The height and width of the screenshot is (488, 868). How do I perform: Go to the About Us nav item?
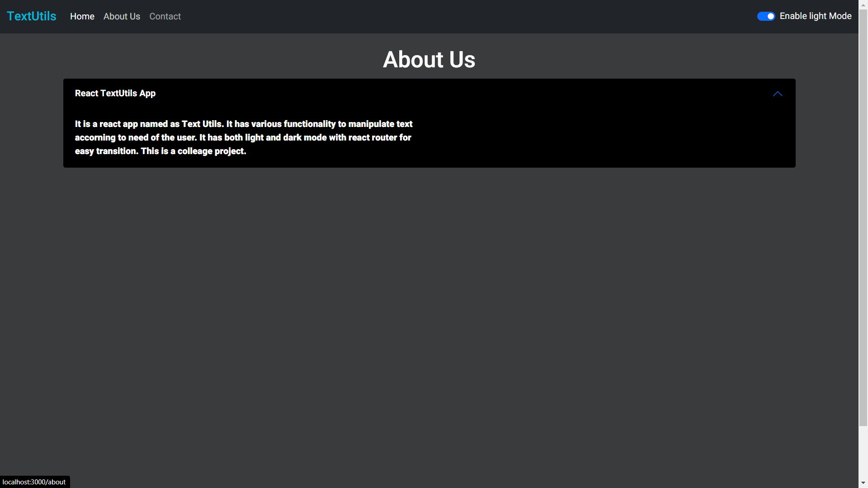pos(122,17)
